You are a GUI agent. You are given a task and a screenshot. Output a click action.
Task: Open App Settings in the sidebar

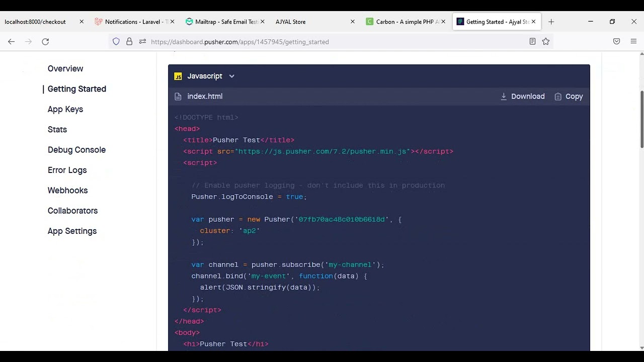click(x=72, y=231)
